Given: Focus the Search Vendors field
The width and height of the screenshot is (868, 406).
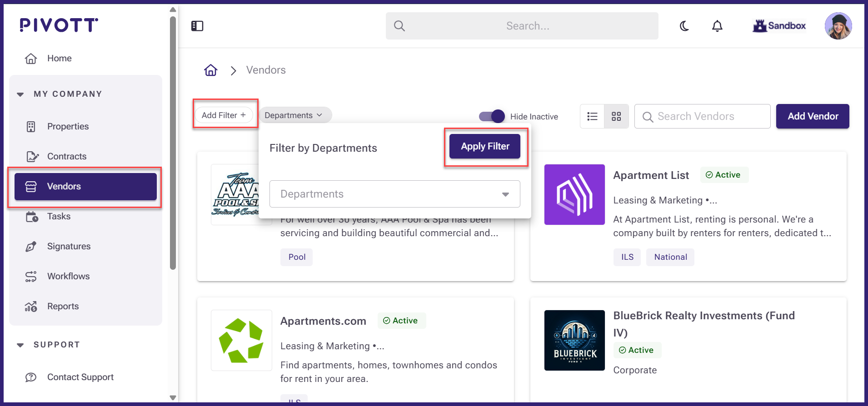Looking at the screenshot, I should pyautogui.click(x=702, y=116).
